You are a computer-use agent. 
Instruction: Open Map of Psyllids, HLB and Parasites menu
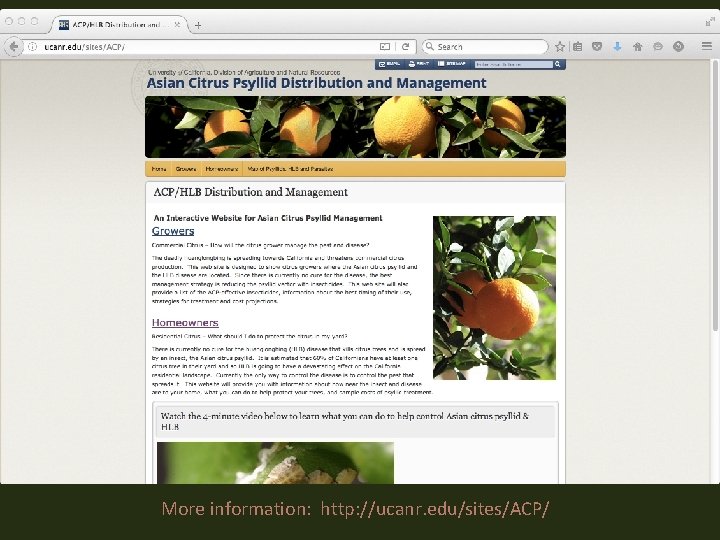pyautogui.click(x=290, y=169)
